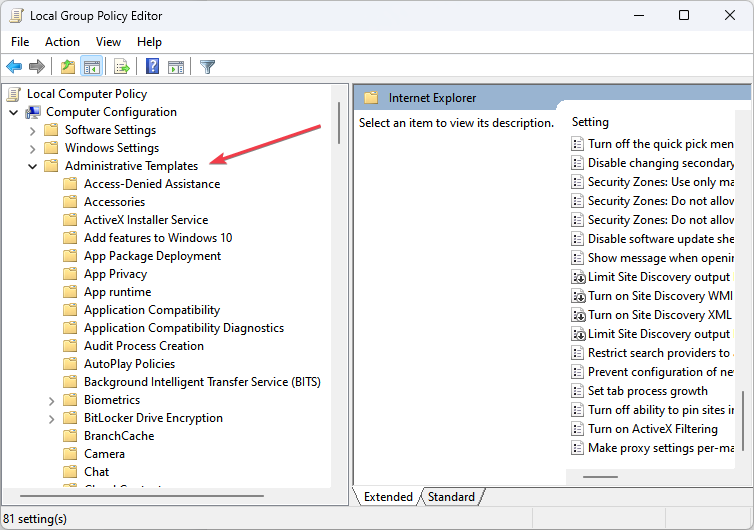
Task: Click the Forward arrow toolbar icon
Action: tap(37, 66)
